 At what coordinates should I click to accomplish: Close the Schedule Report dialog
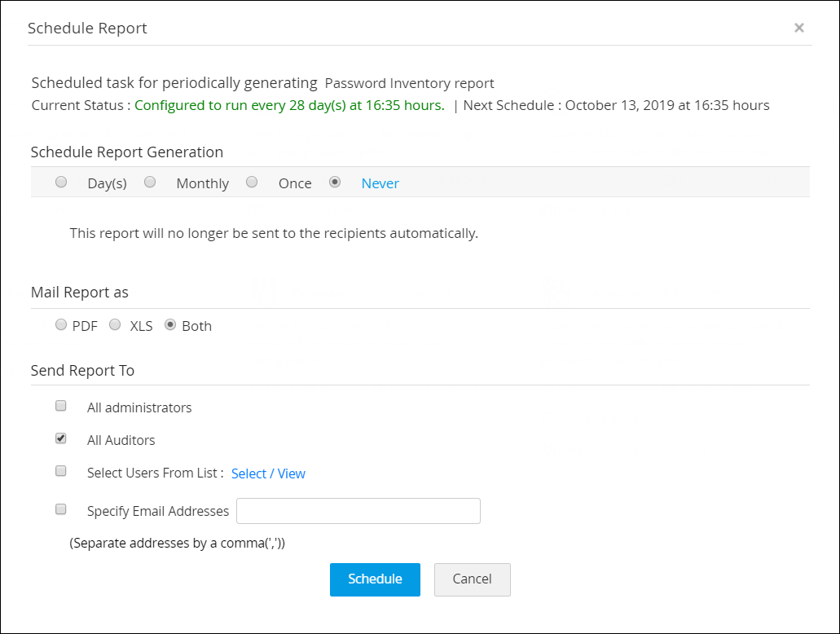tap(798, 28)
